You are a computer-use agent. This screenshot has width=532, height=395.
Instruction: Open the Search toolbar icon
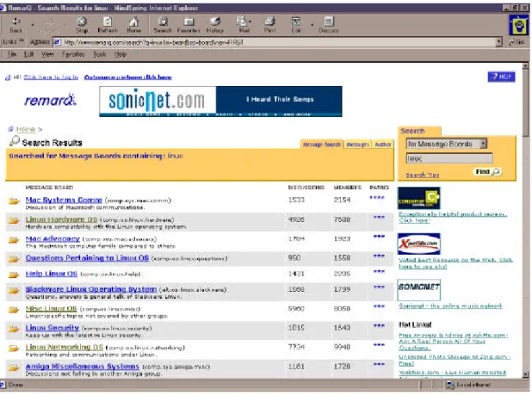pyautogui.click(x=163, y=25)
